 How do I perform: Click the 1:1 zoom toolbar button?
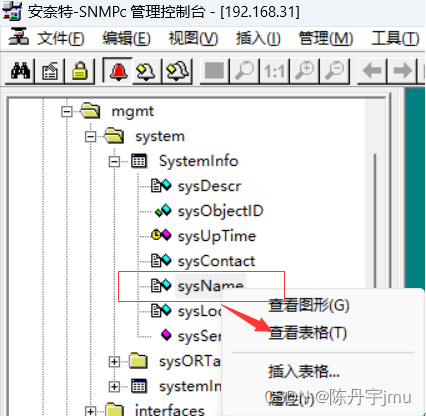275,70
